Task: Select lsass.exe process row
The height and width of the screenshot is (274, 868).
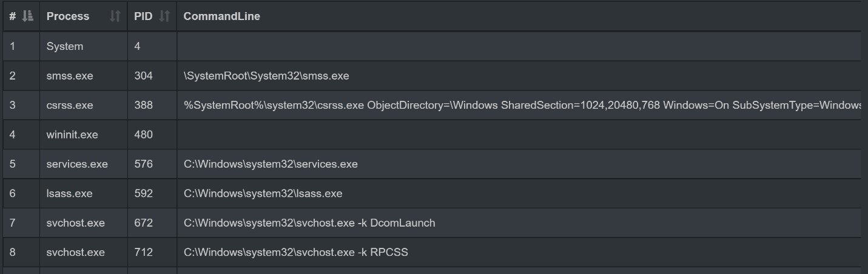Action: pos(432,193)
